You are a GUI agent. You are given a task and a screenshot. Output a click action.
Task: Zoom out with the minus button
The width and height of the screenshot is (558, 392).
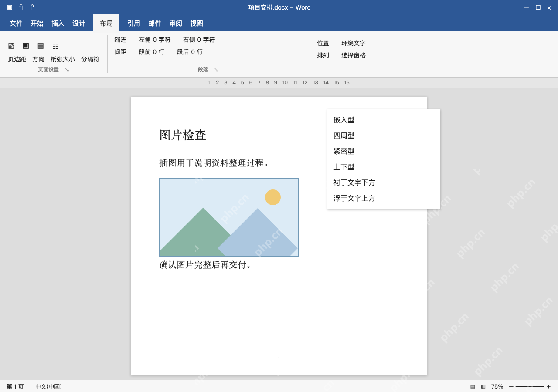pyautogui.click(x=511, y=386)
